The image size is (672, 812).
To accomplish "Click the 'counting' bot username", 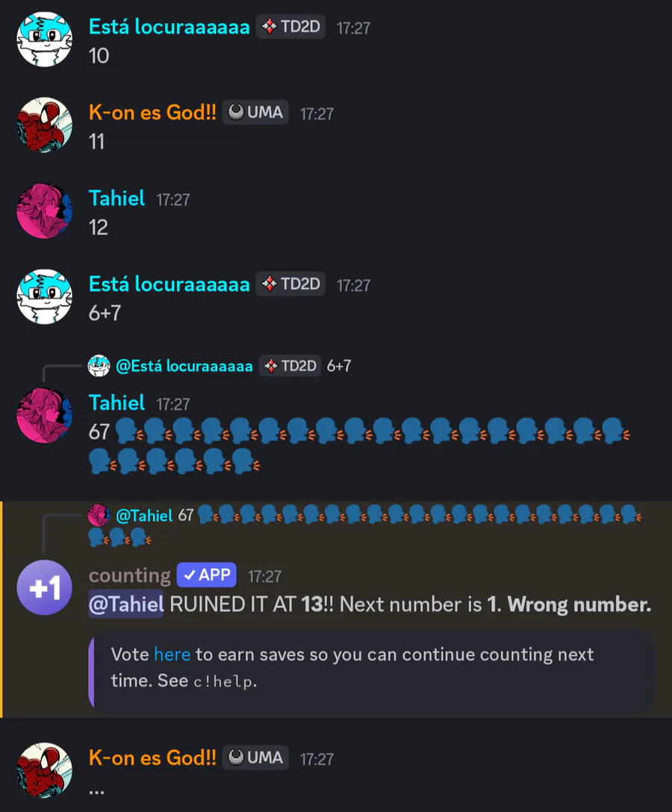I will point(129,575).
